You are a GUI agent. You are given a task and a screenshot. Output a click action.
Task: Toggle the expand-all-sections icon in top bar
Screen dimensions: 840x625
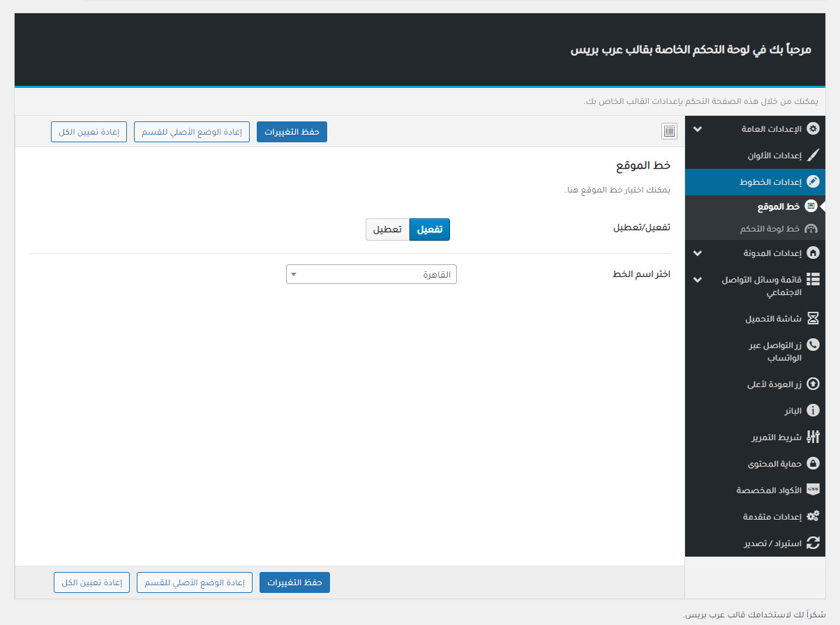coord(669,131)
